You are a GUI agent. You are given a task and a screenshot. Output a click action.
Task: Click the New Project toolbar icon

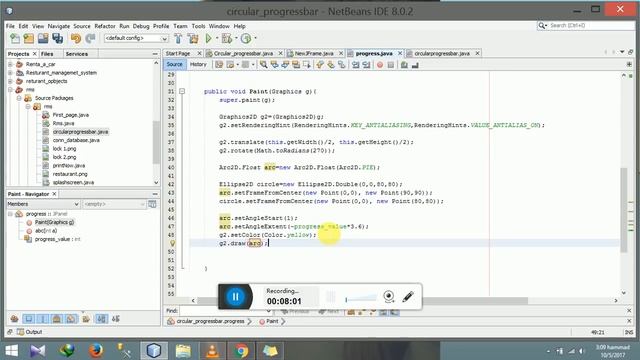29,38
